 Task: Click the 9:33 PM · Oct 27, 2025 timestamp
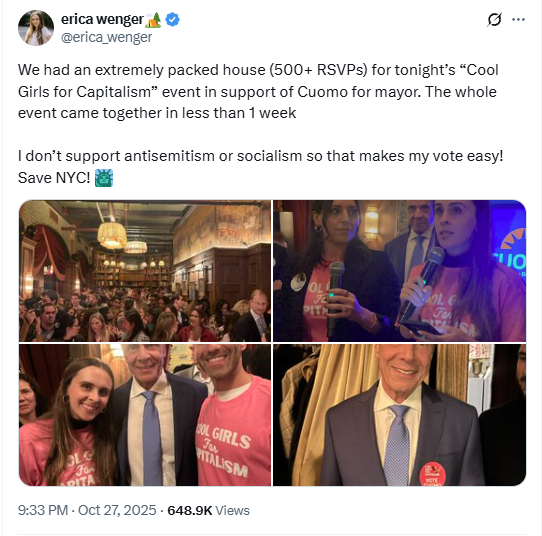pyautogui.click(x=87, y=510)
